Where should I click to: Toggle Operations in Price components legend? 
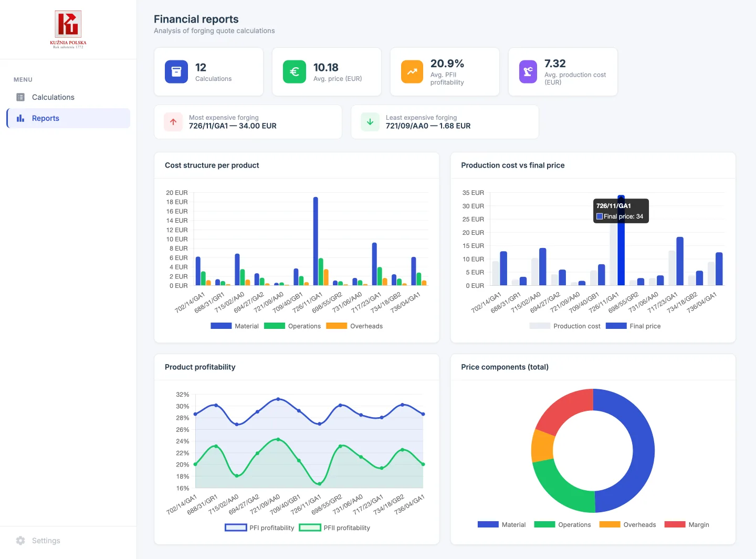pos(562,524)
